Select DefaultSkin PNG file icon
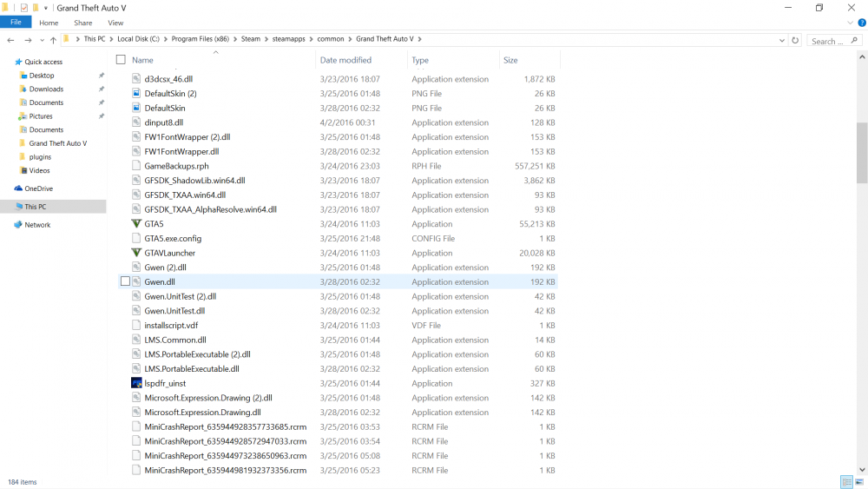Viewport: 868px width, 489px height. 136,108
